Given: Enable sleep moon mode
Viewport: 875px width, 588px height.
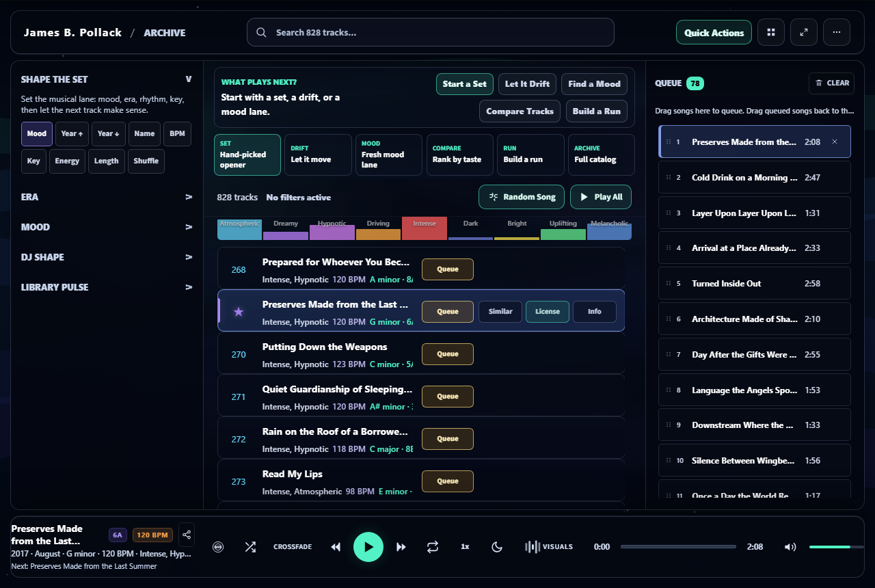Looking at the screenshot, I should pyautogui.click(x=497, y=547).
